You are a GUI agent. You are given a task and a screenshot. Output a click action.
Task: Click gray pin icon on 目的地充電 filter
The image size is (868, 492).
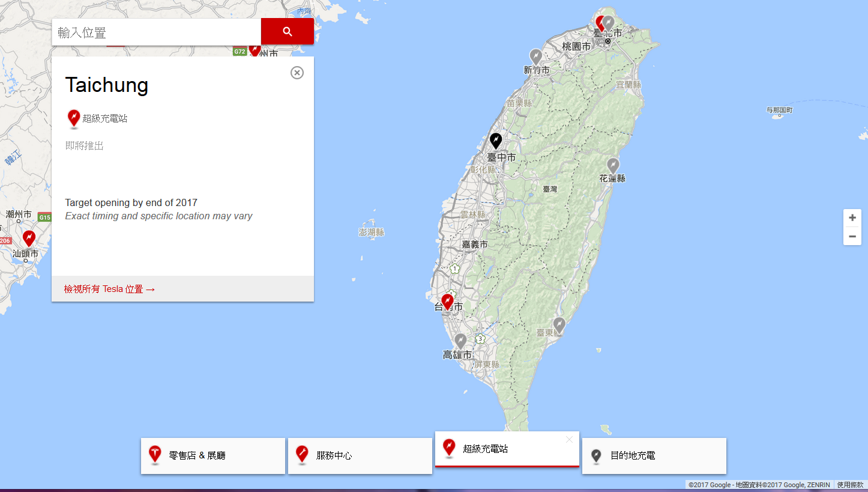click(596, 456)
